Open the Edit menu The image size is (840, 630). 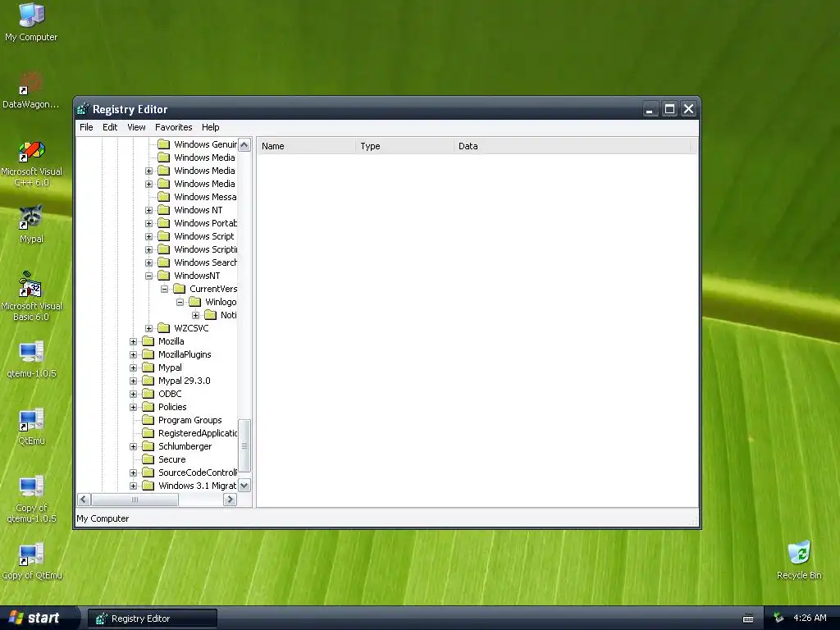tap(110, 127)
